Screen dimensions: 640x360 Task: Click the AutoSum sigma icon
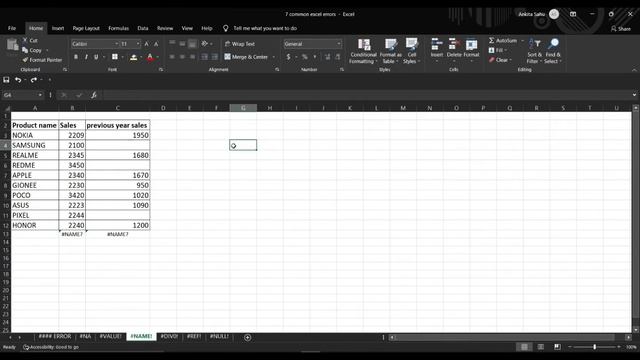click(491, 40)
